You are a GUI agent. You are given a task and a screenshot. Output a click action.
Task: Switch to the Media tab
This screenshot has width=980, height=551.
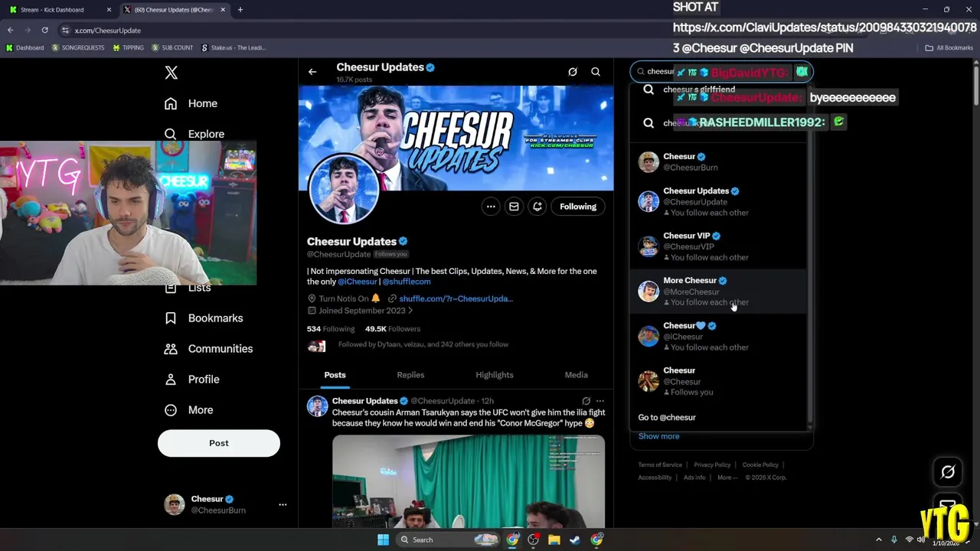point(577,375)
